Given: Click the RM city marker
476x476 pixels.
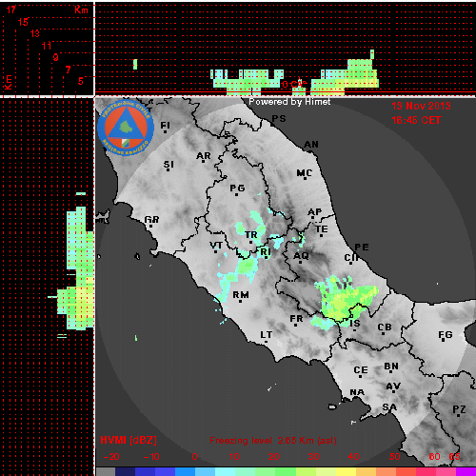Looking at the screenshot, I should click(241, 301).
